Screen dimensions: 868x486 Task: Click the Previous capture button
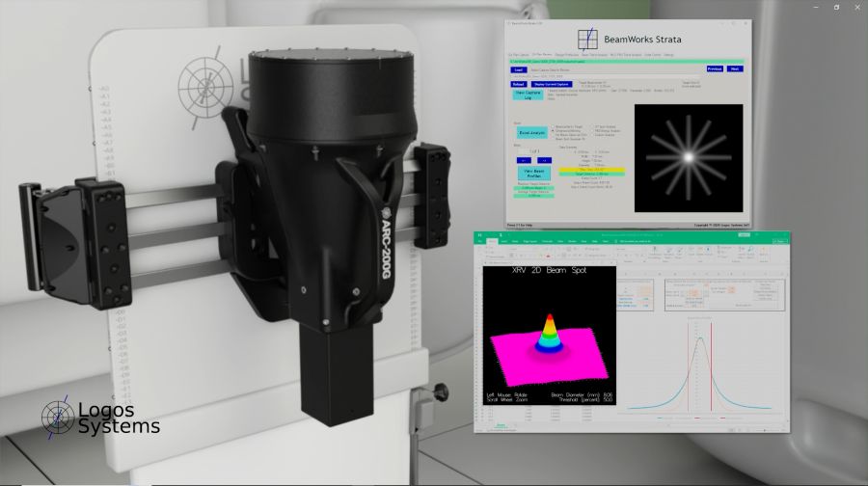(x=715, y=68)
